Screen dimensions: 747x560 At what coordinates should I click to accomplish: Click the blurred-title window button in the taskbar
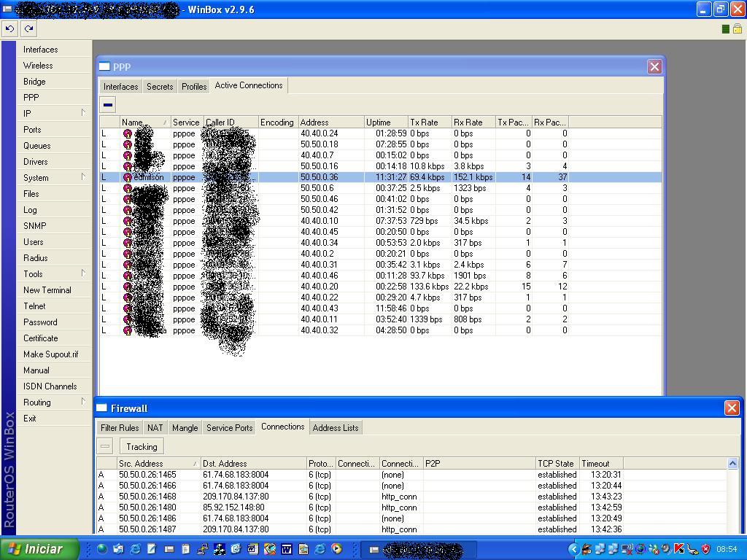click(x=418, y=550)
